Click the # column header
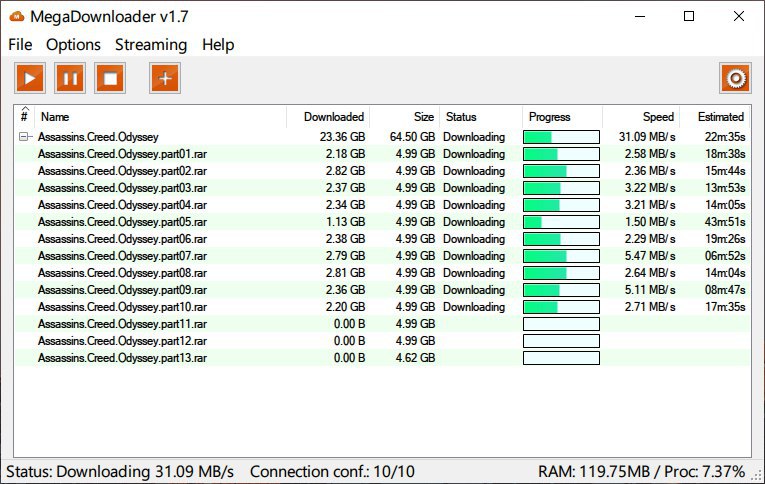Screen dimensions: 765x484 [x=24, y=116]
